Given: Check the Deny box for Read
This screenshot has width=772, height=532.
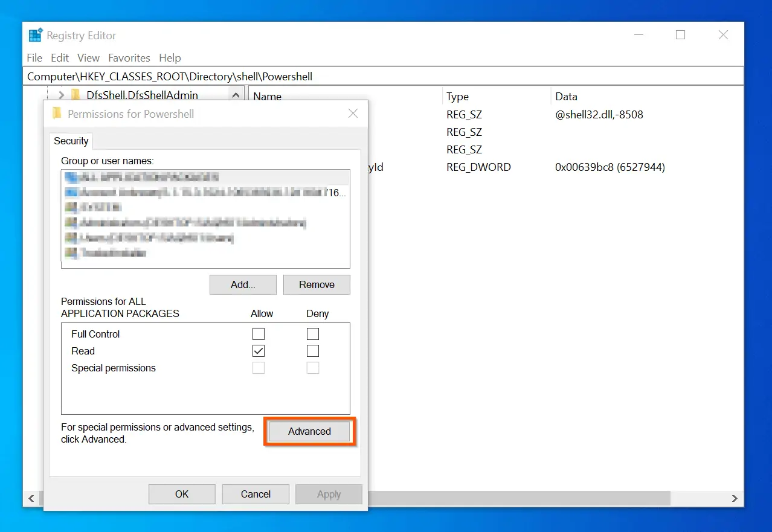Looking at the screenshot, I should (313, 351).
